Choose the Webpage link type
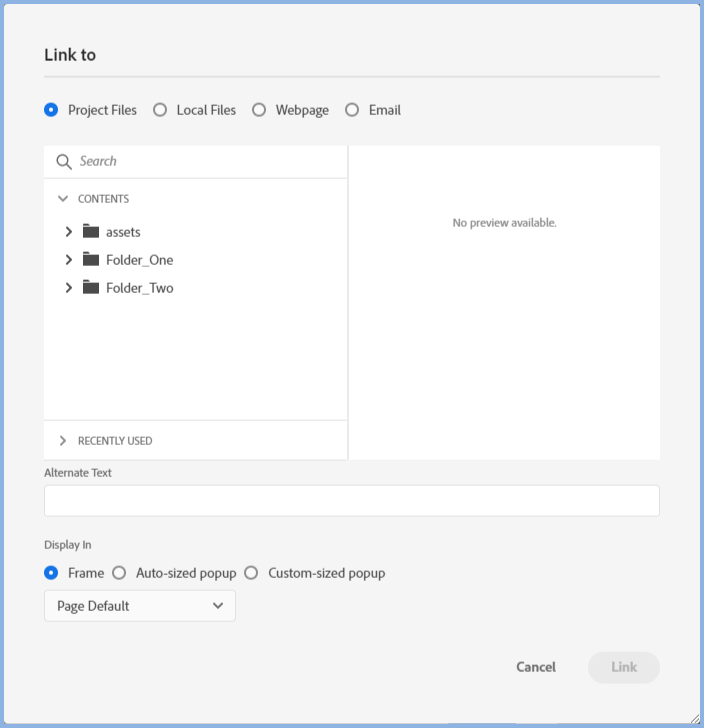 (259, 110)
